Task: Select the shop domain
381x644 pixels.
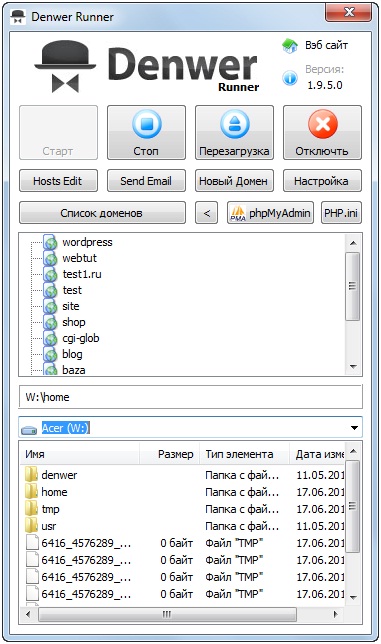Action: coord(73,322)
